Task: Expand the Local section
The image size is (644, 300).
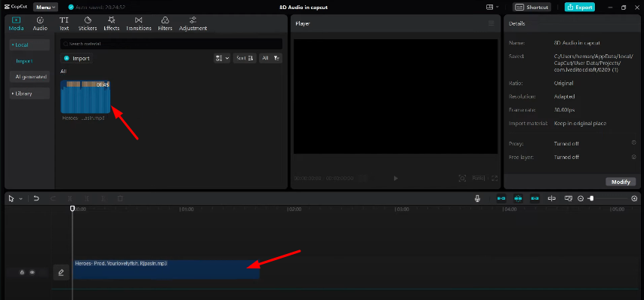Action: coord(29,44)
